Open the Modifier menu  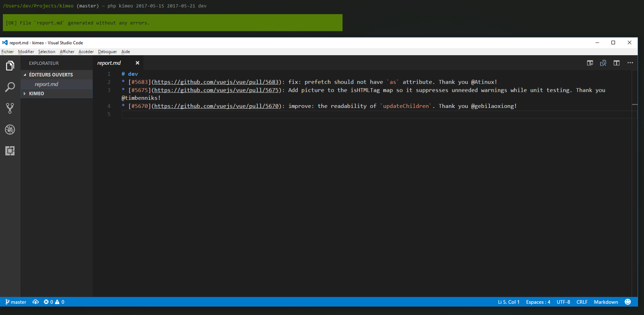pos(26,52)
